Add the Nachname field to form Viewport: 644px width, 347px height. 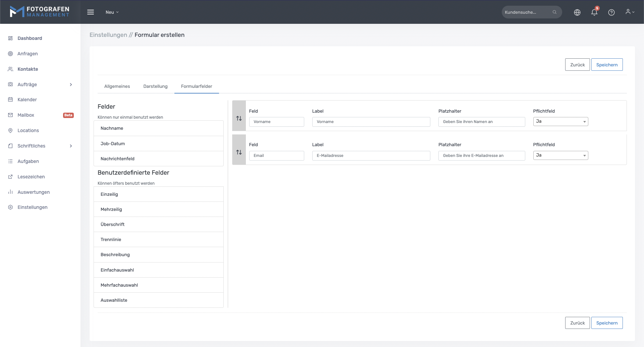click(x=158, y=128)
